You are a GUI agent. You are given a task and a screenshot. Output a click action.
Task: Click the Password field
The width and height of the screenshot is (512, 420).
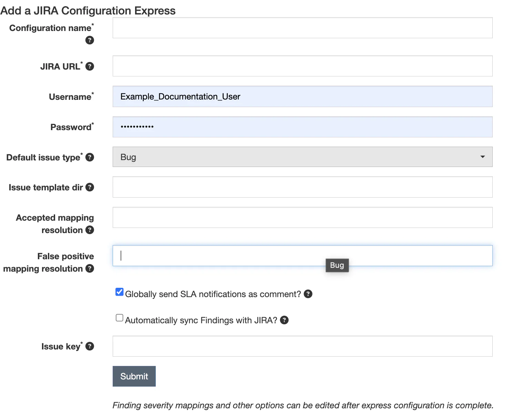coord(302,127)
